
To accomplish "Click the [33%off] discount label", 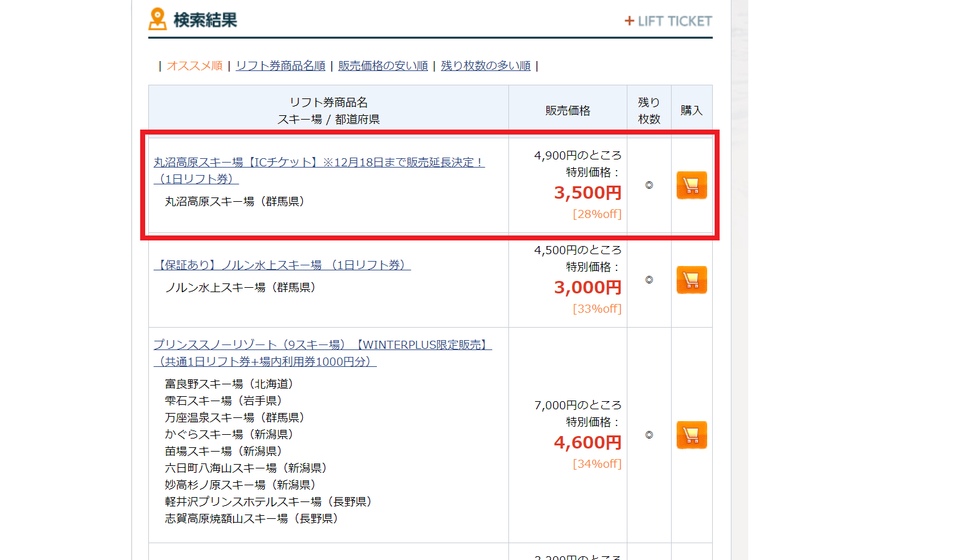I will [x=597, y=309].
